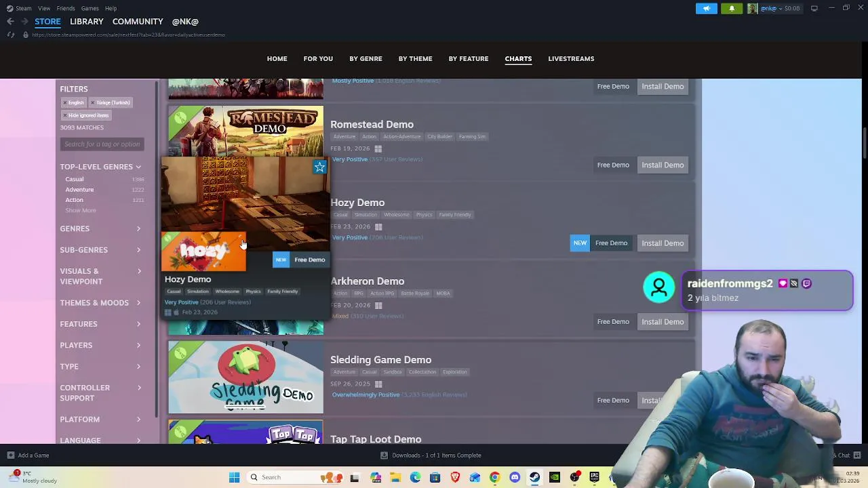The height and width of the screenshot is (488, 868).
Task: Expand the Platform filter section
Action: click(x=100, y=420)
